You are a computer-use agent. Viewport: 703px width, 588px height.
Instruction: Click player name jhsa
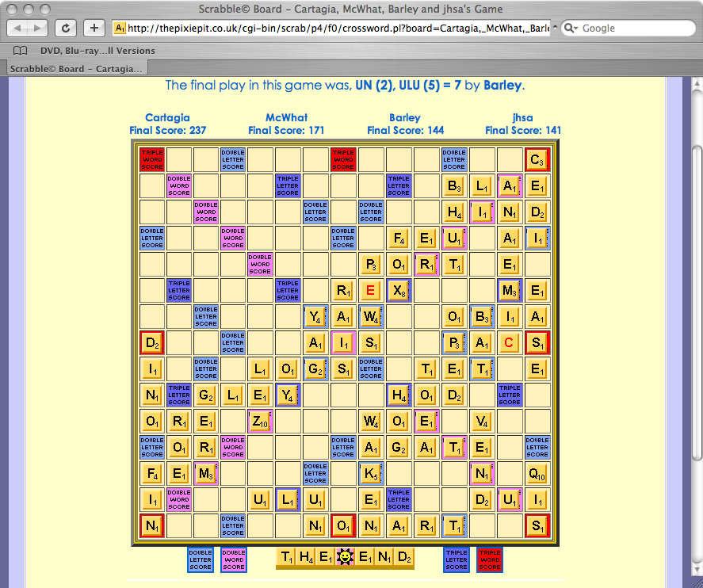[x=523, y=118]
